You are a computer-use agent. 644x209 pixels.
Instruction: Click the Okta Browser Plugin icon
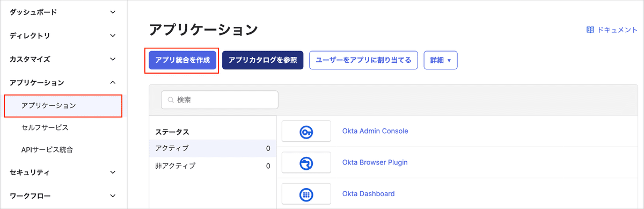tap(306, 162)
